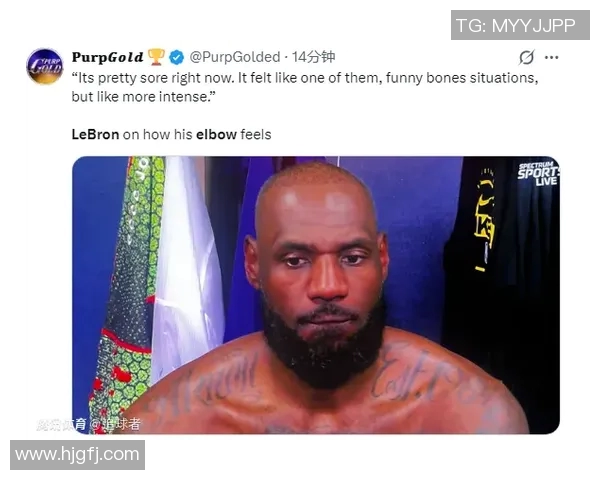Click the Chinese watermark on photo corner

click(88, 424)
